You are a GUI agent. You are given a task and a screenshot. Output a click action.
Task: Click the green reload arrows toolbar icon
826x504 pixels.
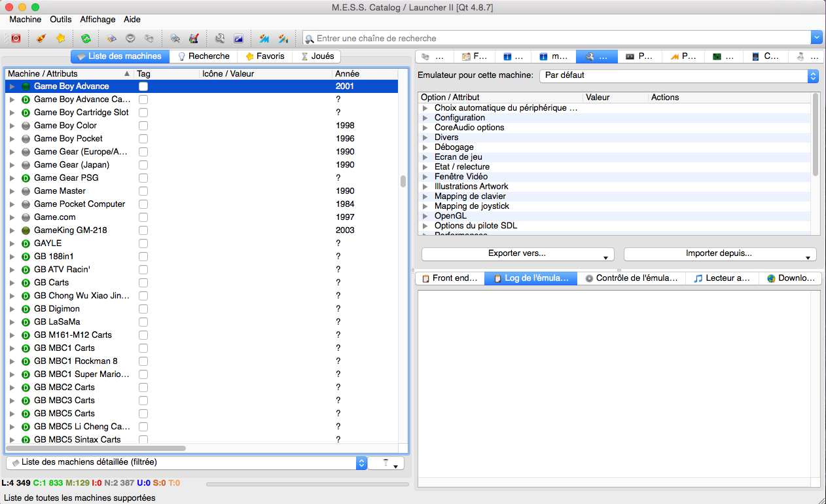86,38
